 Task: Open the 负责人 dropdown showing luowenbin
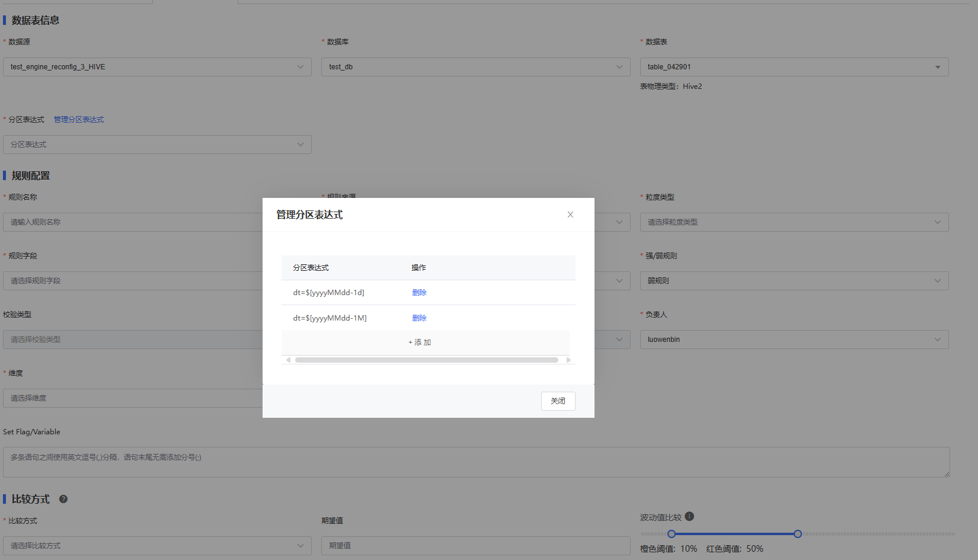point(794,340)
